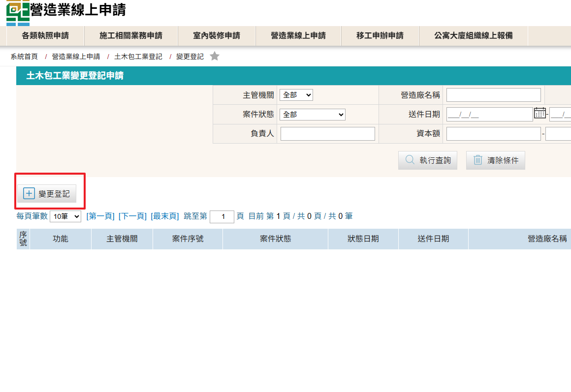571x392 pixels.
Task: Open the 每頁筆數 page size dropdown
Action: coord(65,216)
